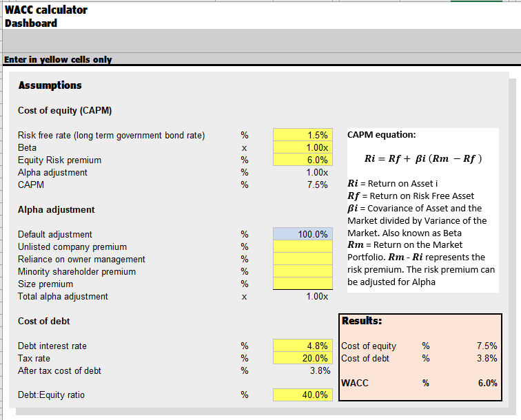Click the Ri = Rf + βi(Rm − Rf) formula
The image size is (521, 420).
[423, 158]
